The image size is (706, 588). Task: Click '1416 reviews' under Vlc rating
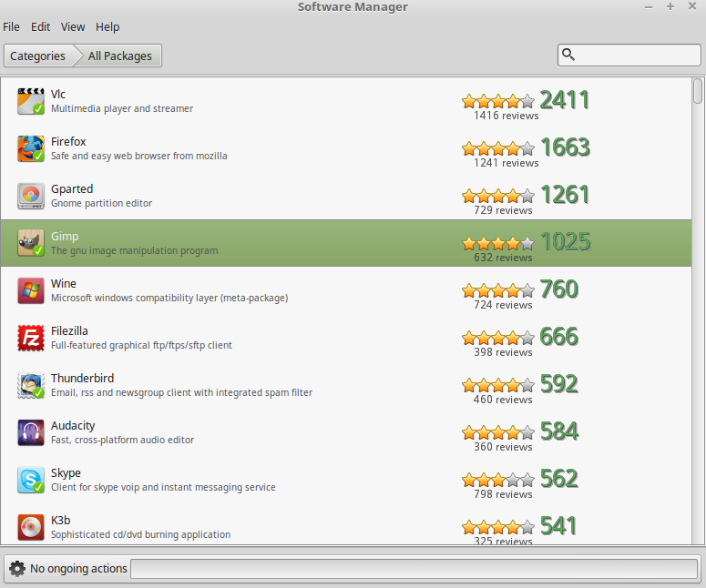[506, 116]
